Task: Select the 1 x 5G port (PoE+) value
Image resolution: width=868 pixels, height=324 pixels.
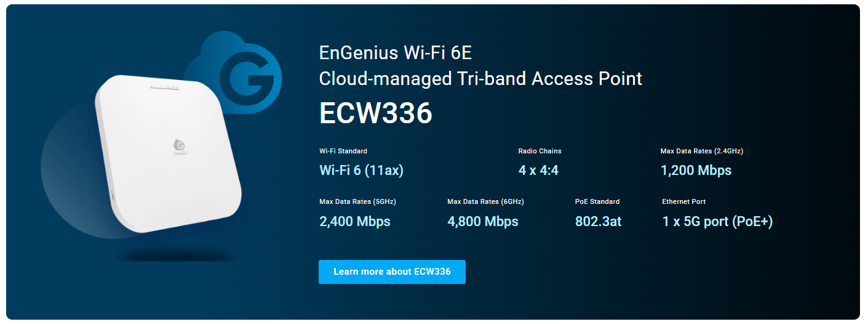Action: (717, 222)
